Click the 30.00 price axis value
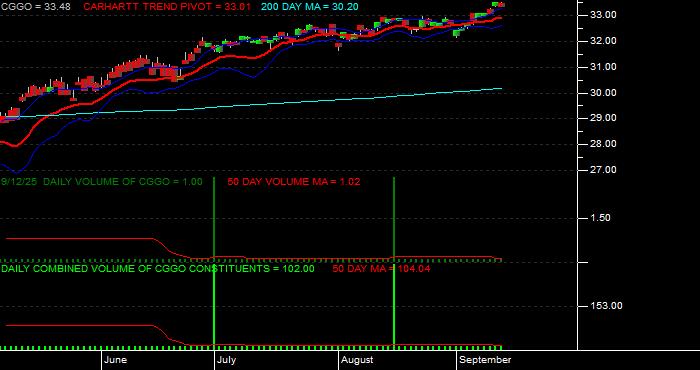 (603, 93)
